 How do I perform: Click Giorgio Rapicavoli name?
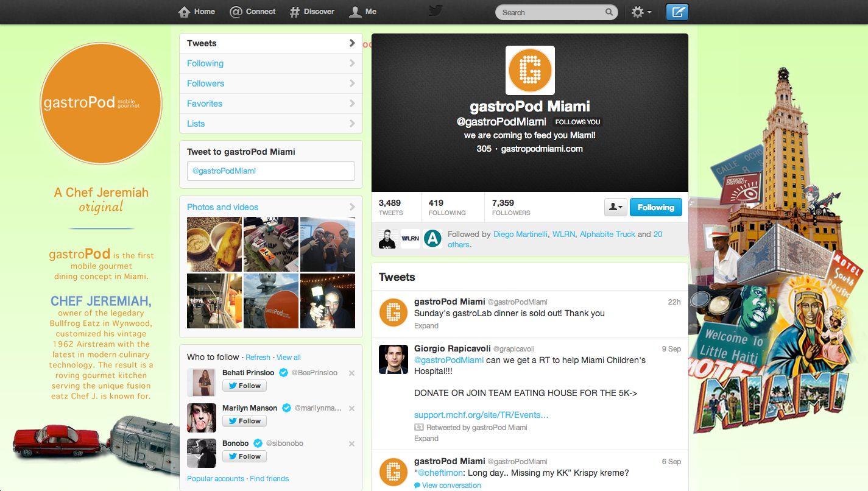tap(452, 349)
